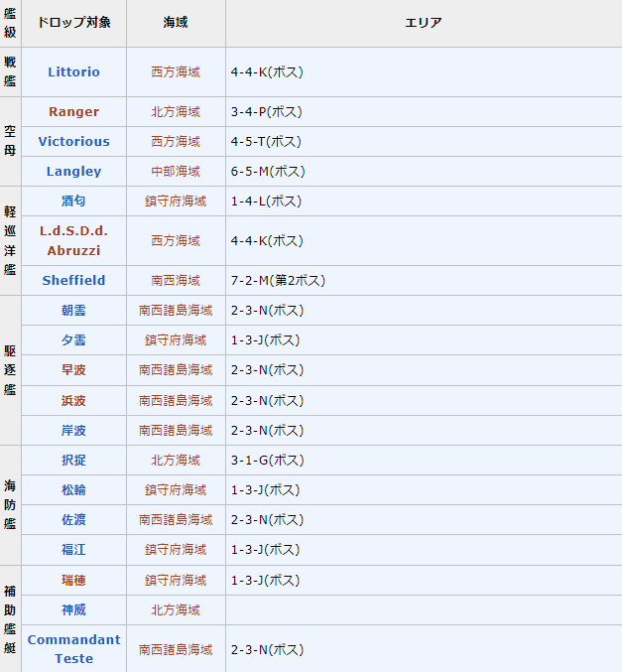Screen dimensions: 622x672
Task: Select the 2-3-N(ボス) cell in Commandant Teste row
Action: tap(424, 650)
